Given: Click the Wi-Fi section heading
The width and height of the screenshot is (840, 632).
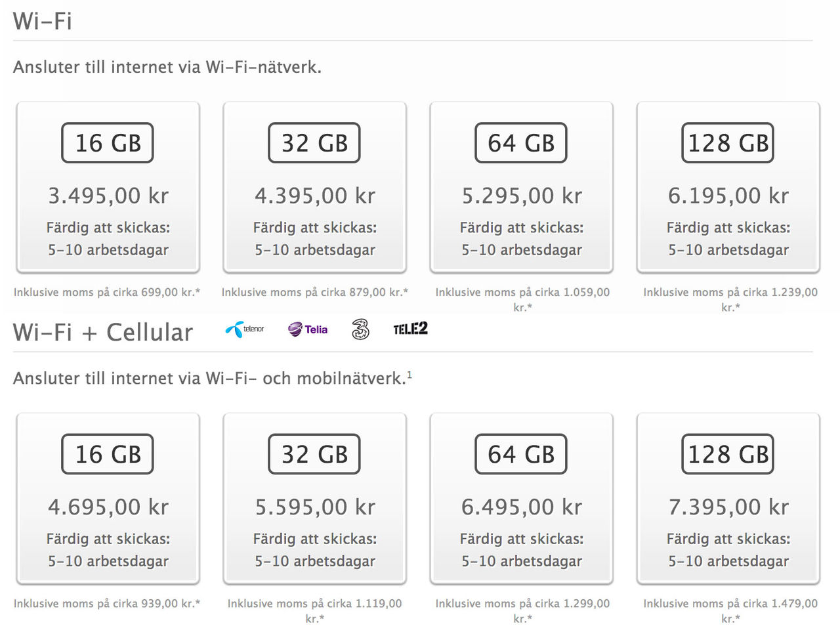Looking at the screenshot, I should point(42,20).
